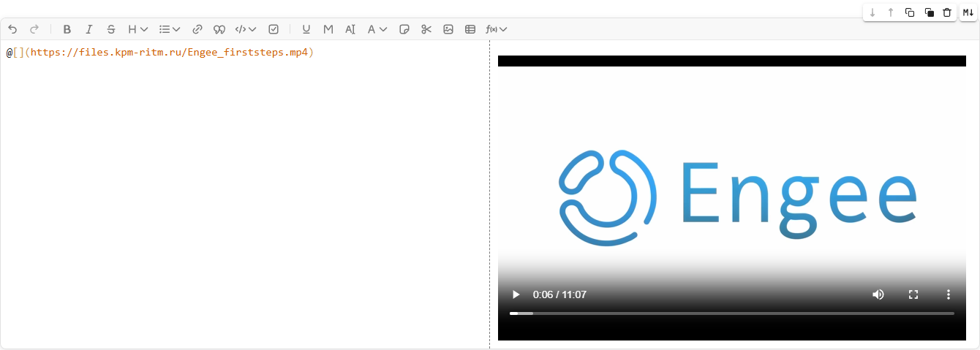The image size is (980, 350).
Task: Duplicate the cell with filled copy icon
Action: 929,12
